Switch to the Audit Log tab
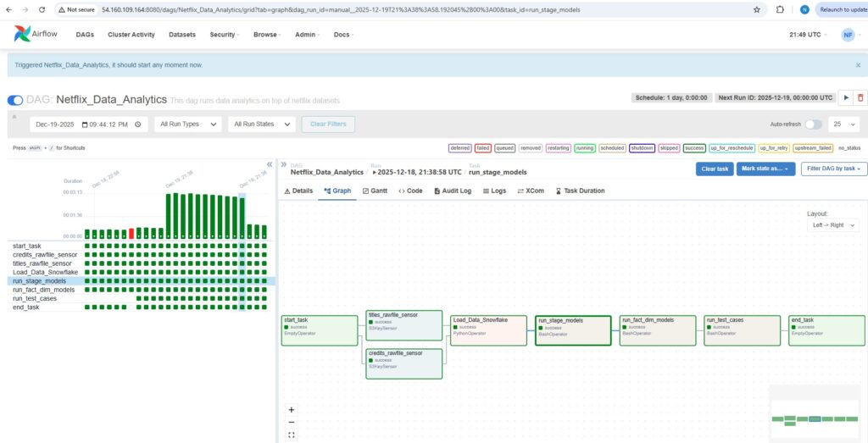868x443 pixels. pos(453,191)
